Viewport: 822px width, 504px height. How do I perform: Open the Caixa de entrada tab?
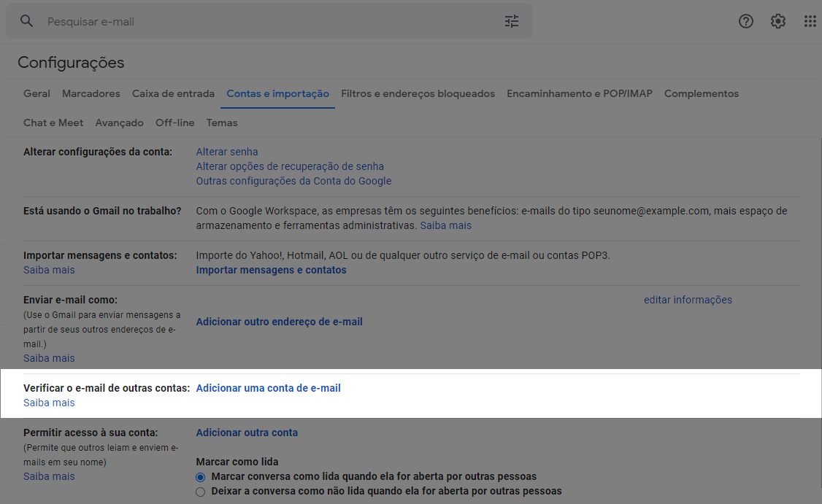(x=174, y=93)
